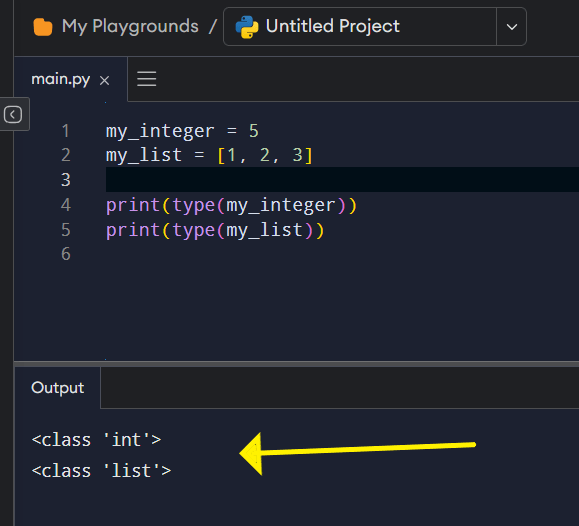Screen dimensions: 579x526
Task: Close the main.py tab
Action: pos(105,80)
